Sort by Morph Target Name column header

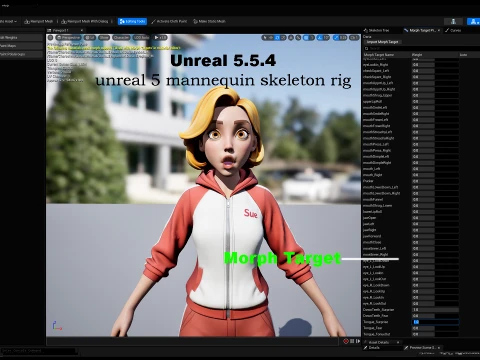click(x=379, y=55)
